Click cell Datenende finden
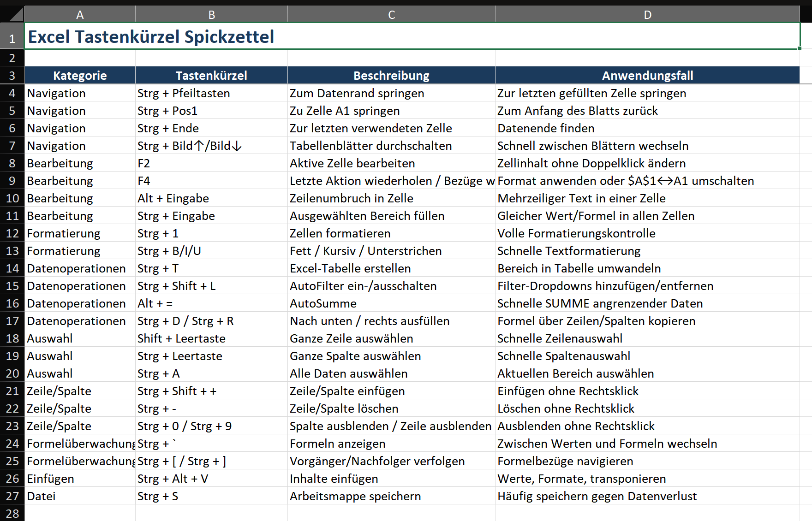 coord(647,128)
